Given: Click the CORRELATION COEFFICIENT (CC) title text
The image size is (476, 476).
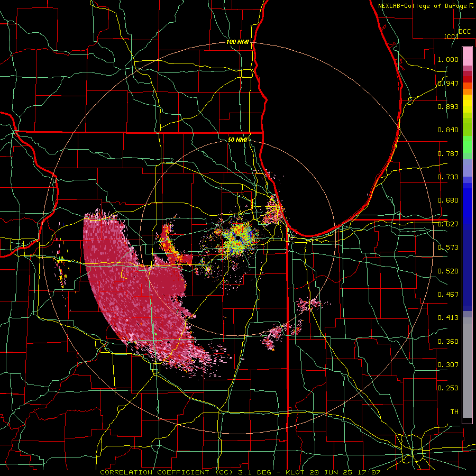Looking at the screenshot, I should click(166, 472).
